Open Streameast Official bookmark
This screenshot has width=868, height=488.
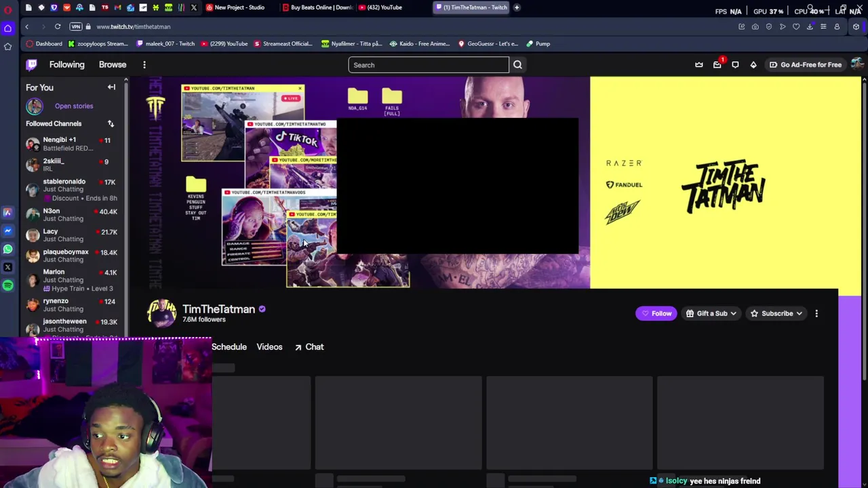(283, 43)
